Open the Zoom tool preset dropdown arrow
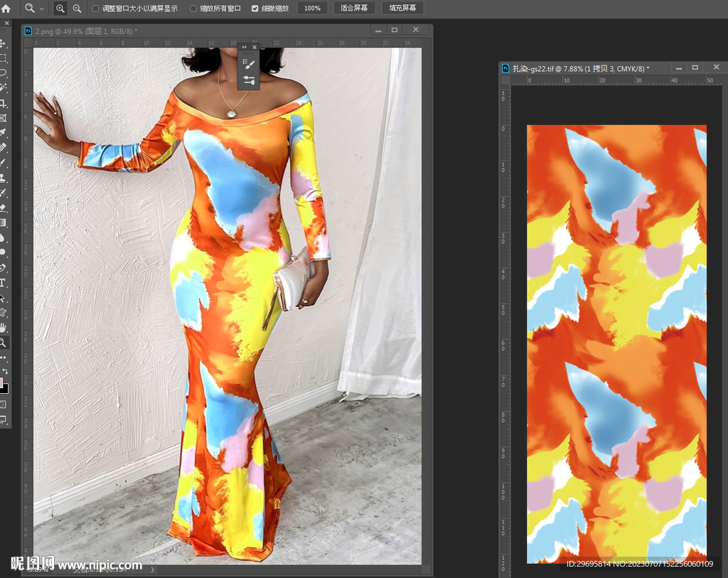728x578 pixels. click(42, 9)
